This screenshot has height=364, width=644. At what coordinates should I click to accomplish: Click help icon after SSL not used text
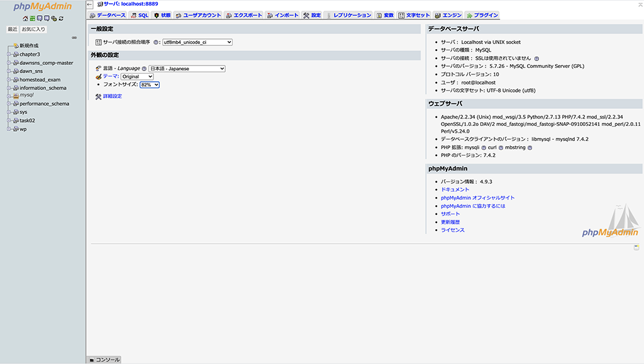(537, 59)
